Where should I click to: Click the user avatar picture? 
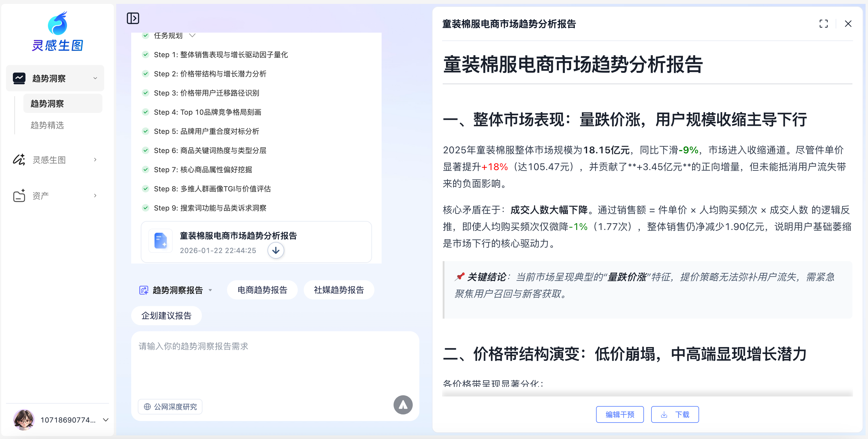click(x=24, y=420)
